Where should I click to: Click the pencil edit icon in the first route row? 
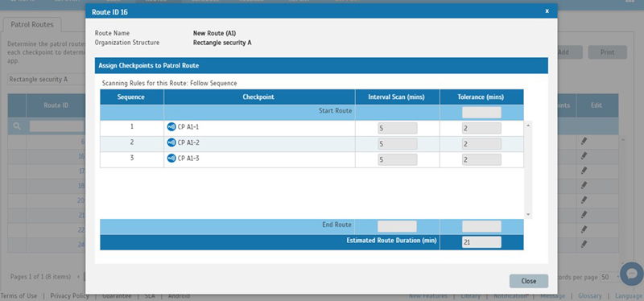[x=584, y=142]
